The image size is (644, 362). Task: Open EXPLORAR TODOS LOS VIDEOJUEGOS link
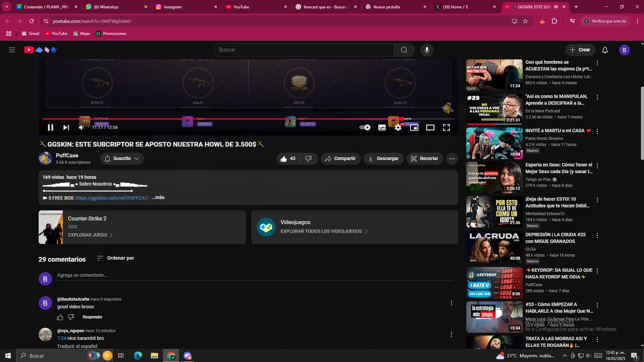[324, 231]
